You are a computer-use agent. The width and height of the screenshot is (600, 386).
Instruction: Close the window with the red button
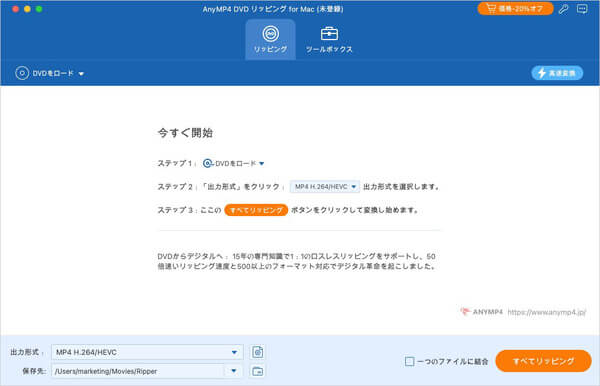coord(15,9)
